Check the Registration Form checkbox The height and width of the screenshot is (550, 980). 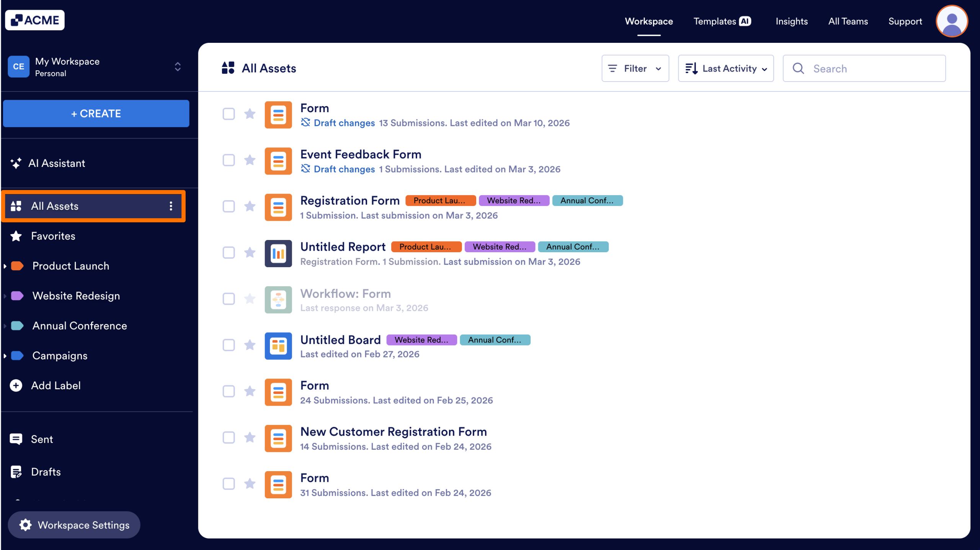coord(229,206)
